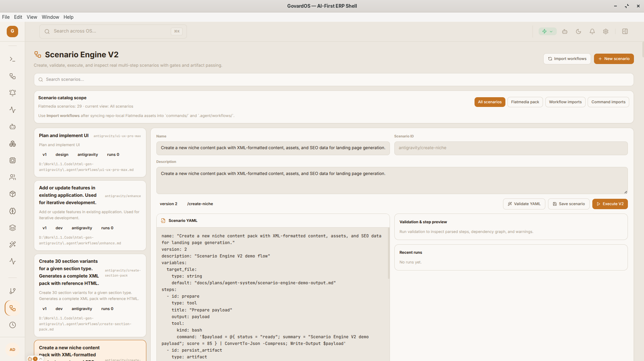The height and width of the screenshot is (361, 644).
Task: Click the antigravity/enhance ID text
Action: pyautogui.click(x=123, y=196)
